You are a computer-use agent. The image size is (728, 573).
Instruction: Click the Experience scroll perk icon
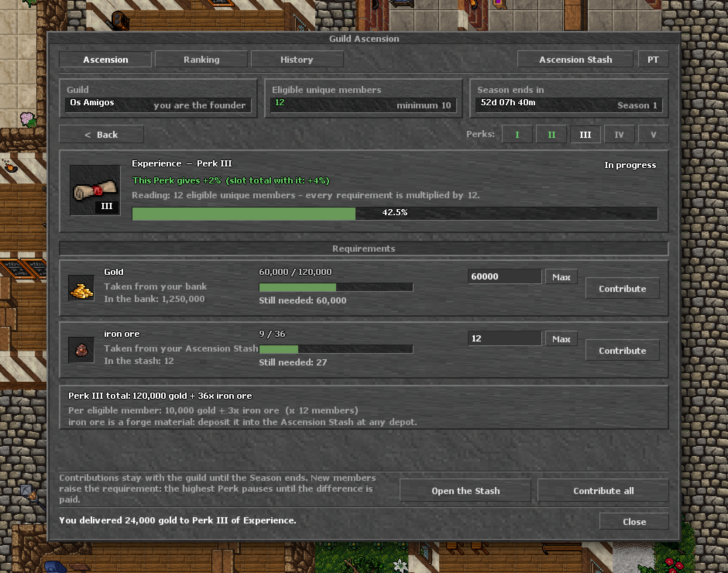pos(95,190)
